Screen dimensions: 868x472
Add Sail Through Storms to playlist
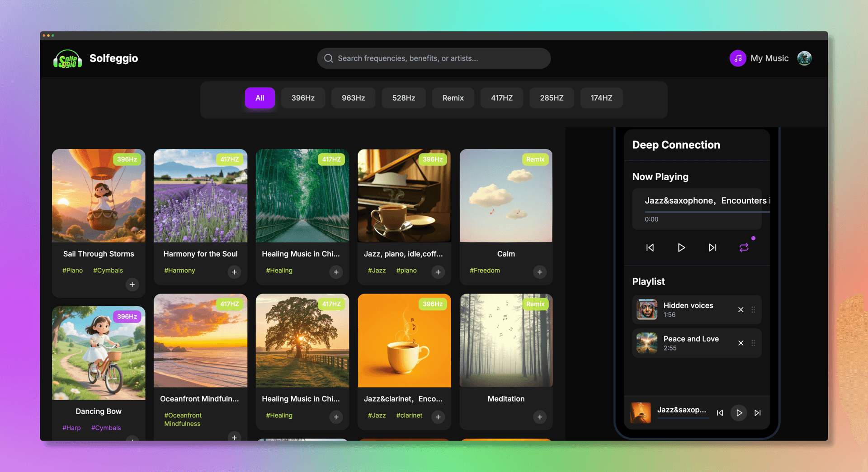[x=132, y=285]
